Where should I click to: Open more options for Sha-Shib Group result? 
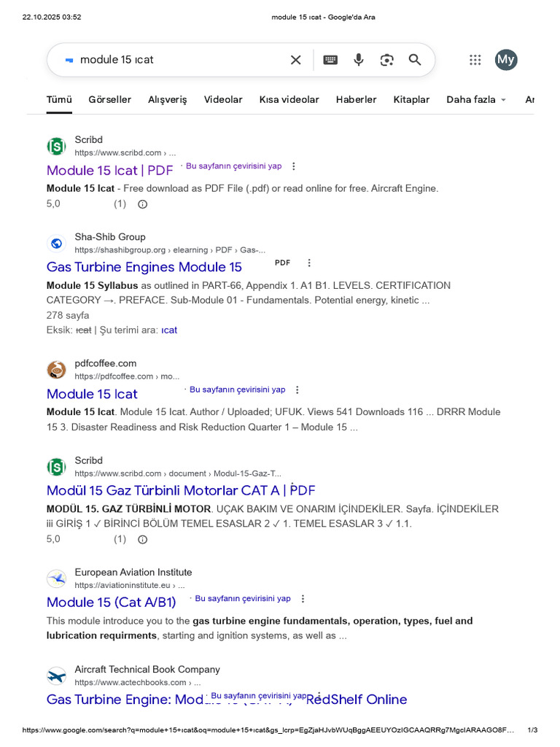point(309,263)
